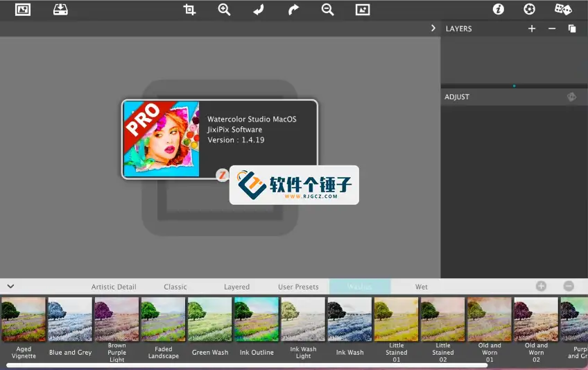Undo with the left curved arrow

click(259, 10)
